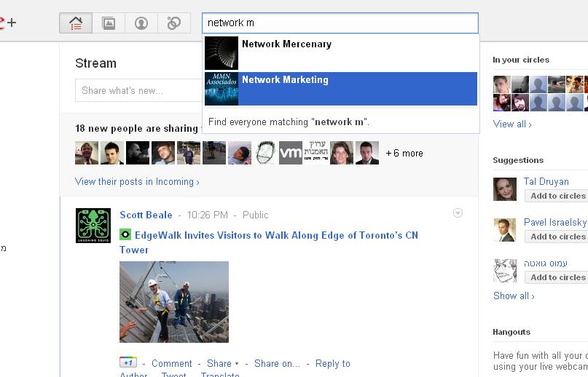Open Tal Druyan's profile link

click(546, 182)
